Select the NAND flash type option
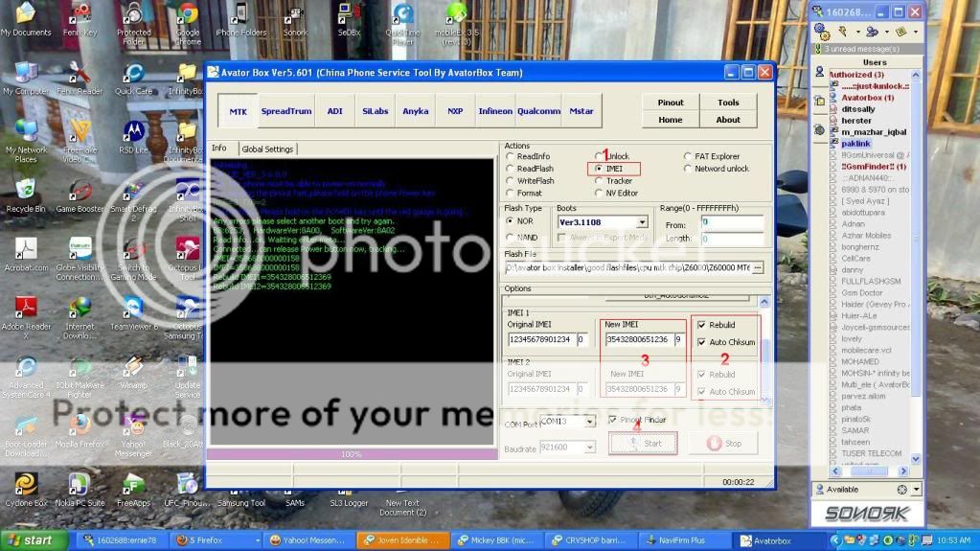The height and width of the screenshot is (551, 980). point(511,238)
